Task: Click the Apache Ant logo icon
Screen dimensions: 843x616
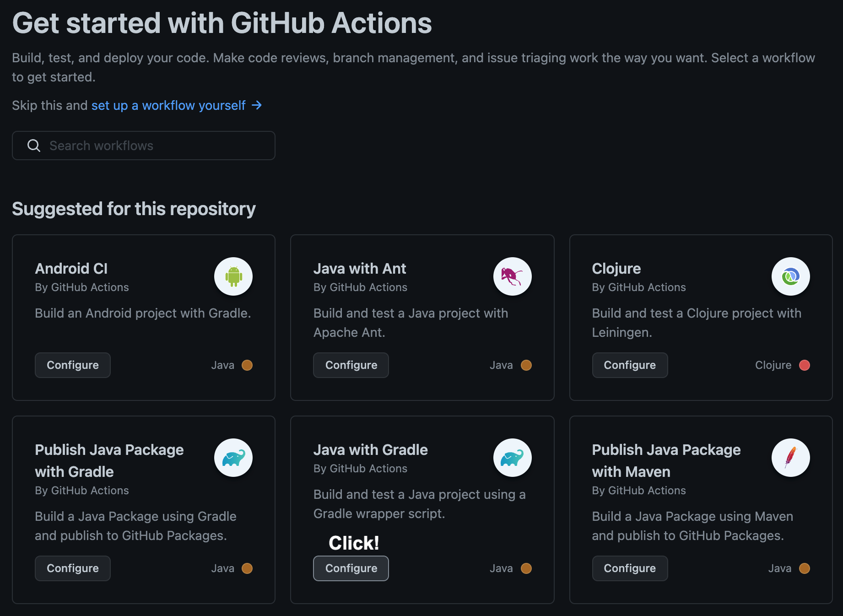Action: point(512,276)
